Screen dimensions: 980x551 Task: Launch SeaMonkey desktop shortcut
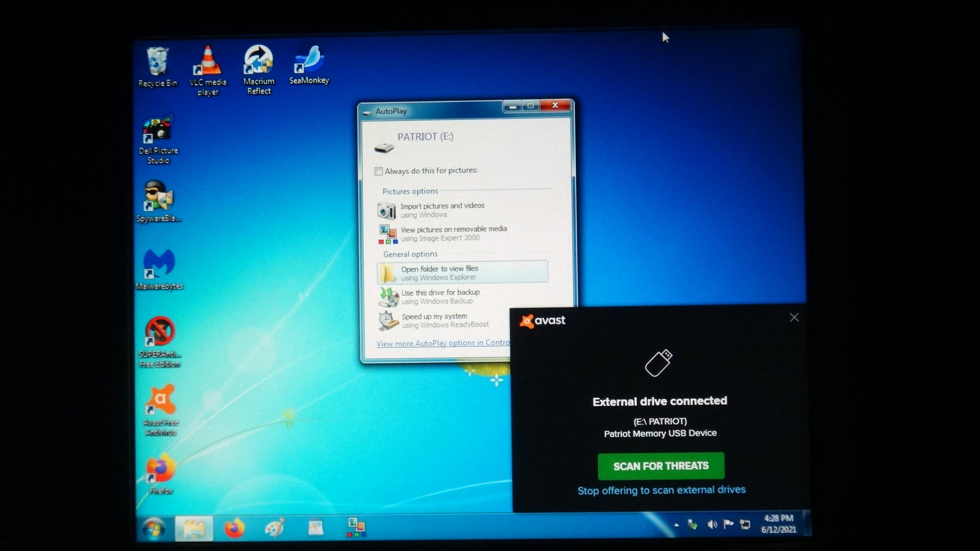pyautogui.click(x=309, y=65)
